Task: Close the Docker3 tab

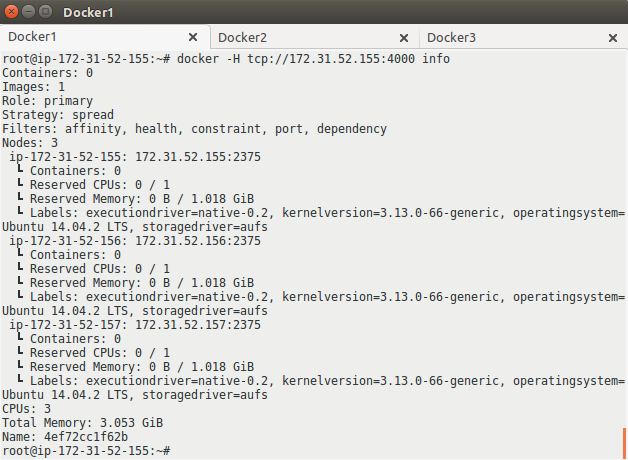Action: point(613,38)
